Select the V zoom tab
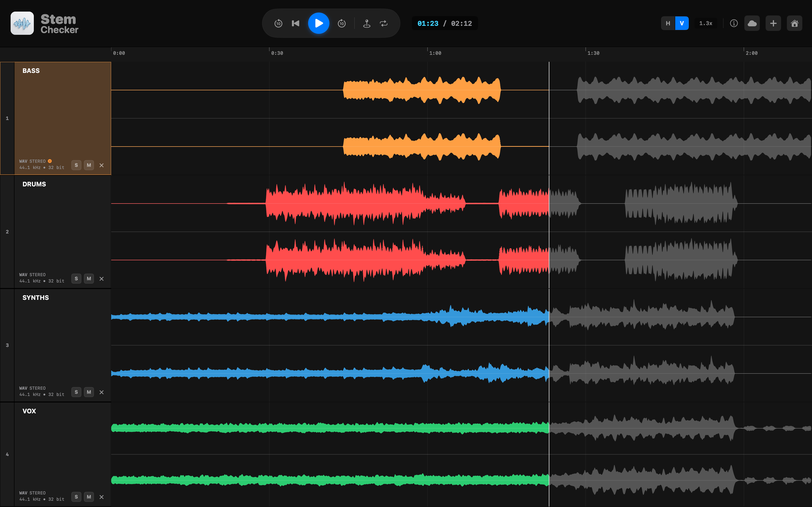Viewport: 812px width, 507px height. point(681,23)
